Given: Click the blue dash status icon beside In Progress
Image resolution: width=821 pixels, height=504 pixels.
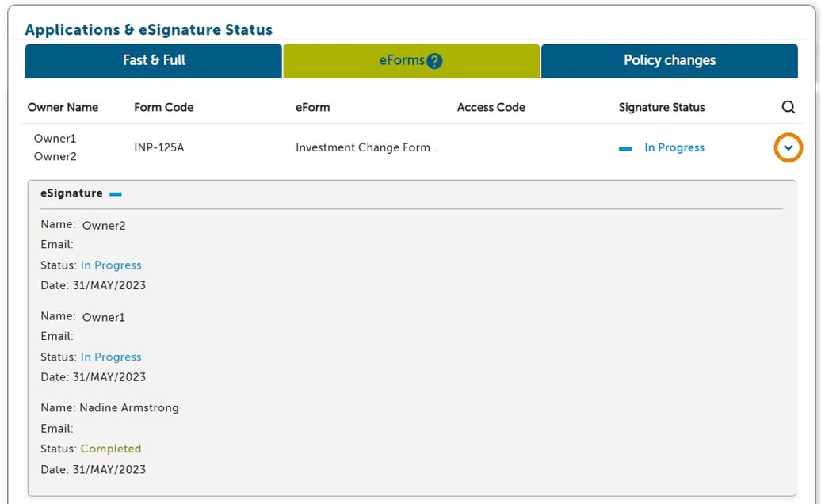Looking at the screenshot, I should coord(625,147).
